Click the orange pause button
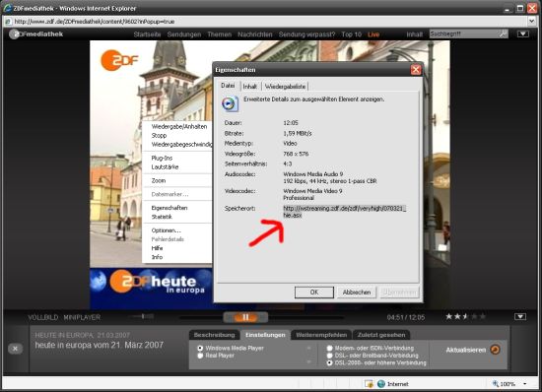 245,317
